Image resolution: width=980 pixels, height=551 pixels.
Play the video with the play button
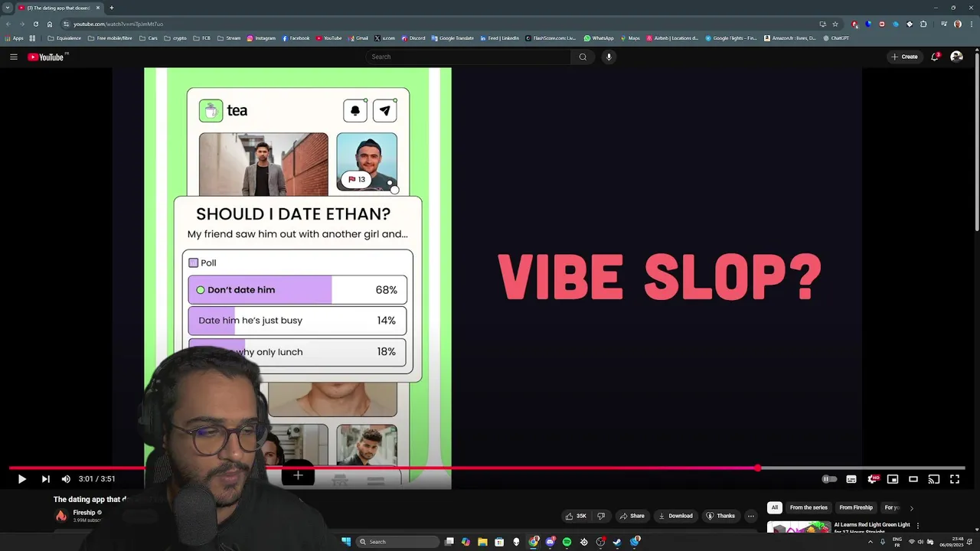click(21, 479)
